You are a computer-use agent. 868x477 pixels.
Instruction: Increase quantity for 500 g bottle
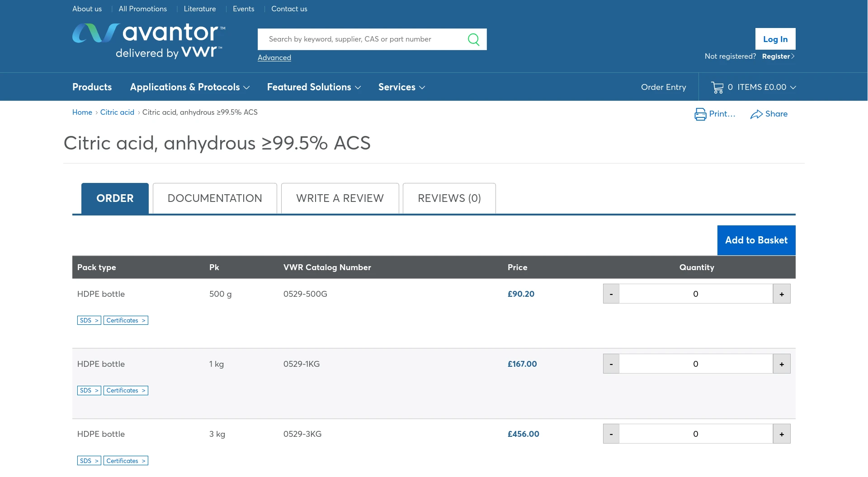point(781,294)
